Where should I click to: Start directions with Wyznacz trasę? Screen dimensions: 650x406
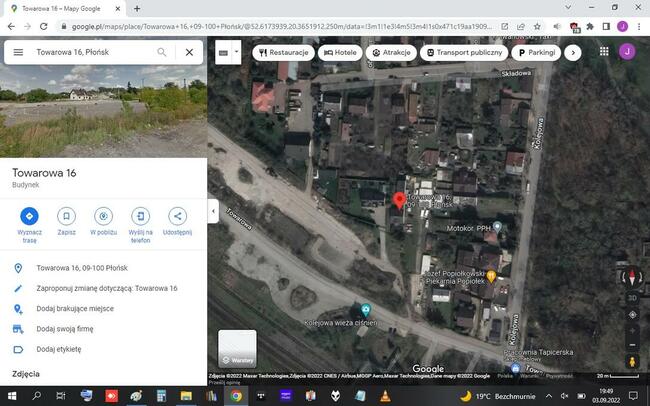coord(29,226)
